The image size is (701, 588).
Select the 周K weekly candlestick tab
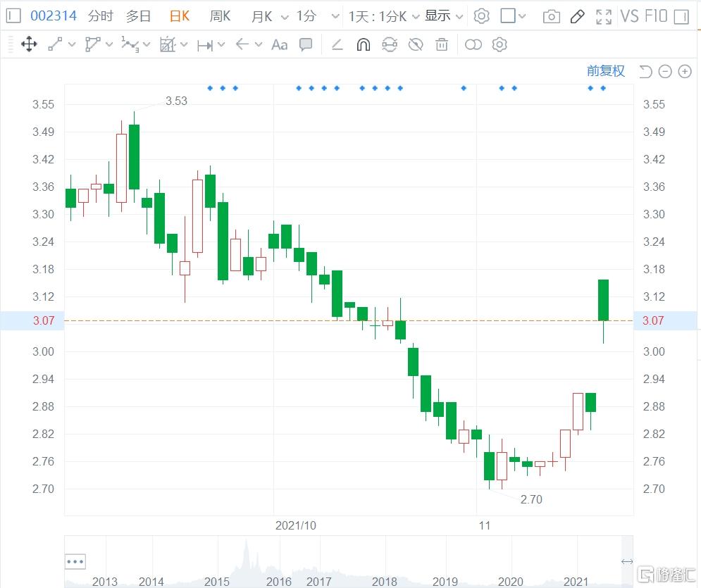coord(220,16)
